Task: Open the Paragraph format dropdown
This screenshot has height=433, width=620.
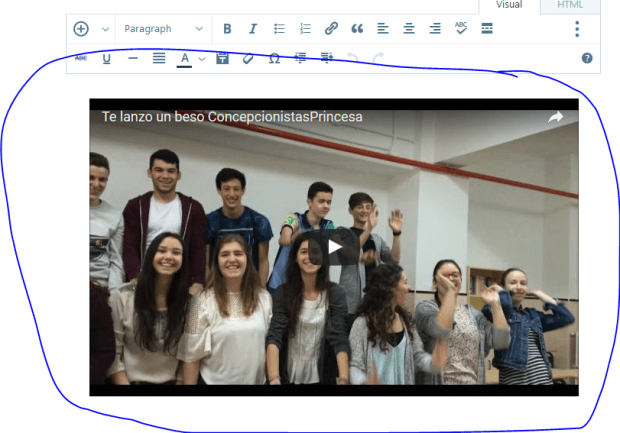Action: point(164,29)
